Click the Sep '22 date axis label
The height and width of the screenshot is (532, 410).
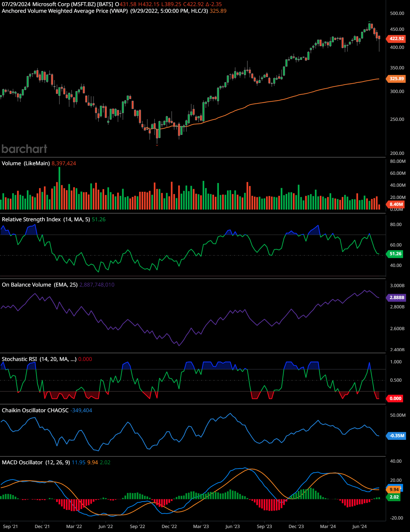point(138,526)
